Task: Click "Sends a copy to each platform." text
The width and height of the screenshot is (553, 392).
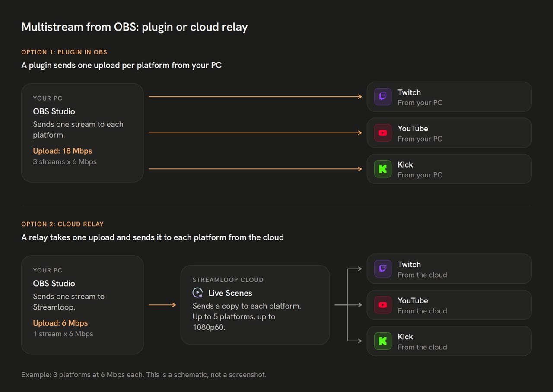Action: pos(247,306)
